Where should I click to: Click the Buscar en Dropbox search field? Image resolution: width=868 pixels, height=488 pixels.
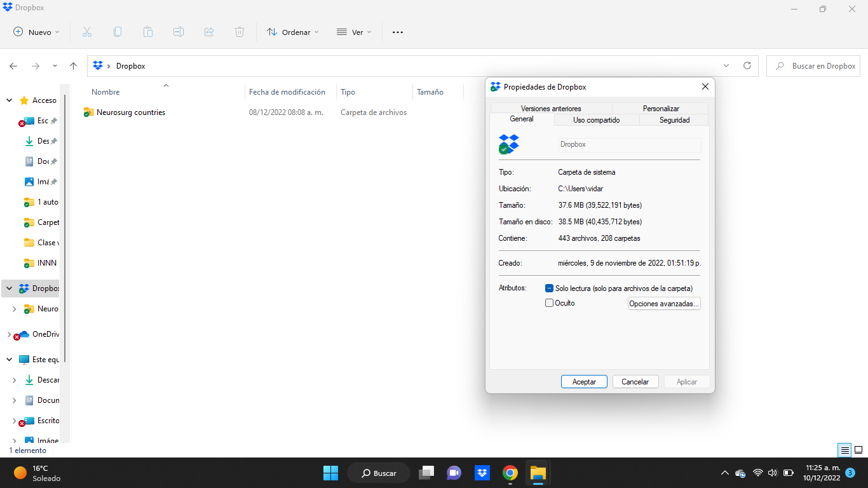(x=814, y=65)
